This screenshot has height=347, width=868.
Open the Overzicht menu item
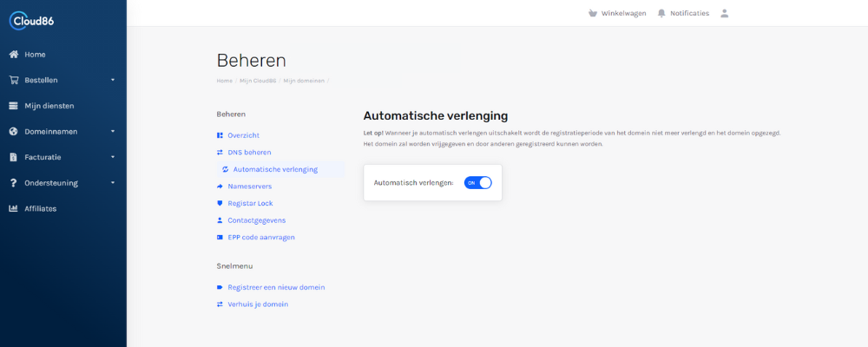(243, 135)
